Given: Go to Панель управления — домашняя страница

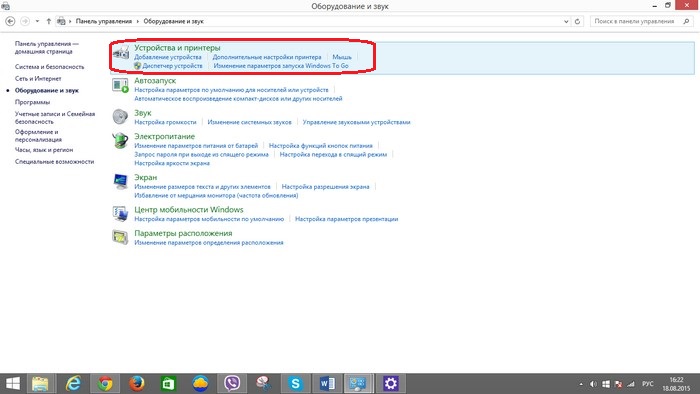Looking at the screenshot, I should [x=46, y=47].
